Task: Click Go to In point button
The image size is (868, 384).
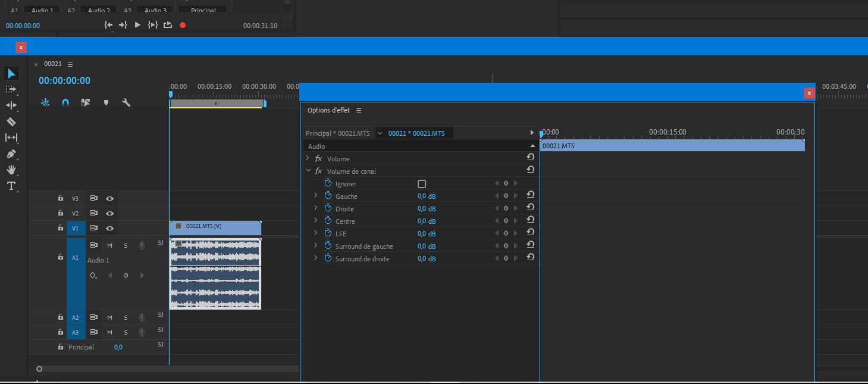Action: [108, 24]
